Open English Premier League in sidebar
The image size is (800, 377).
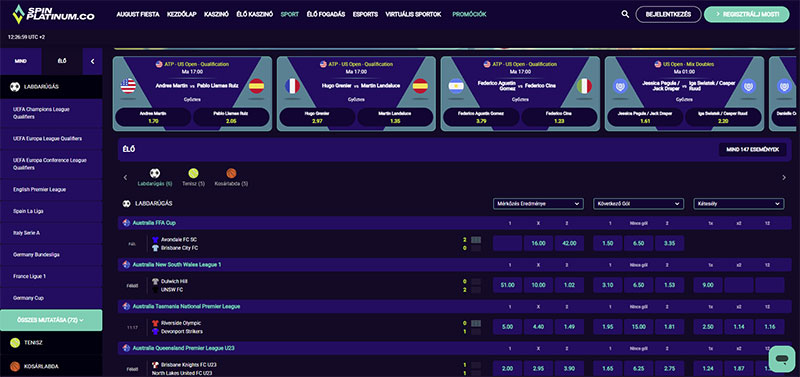(x=40, y=189)
